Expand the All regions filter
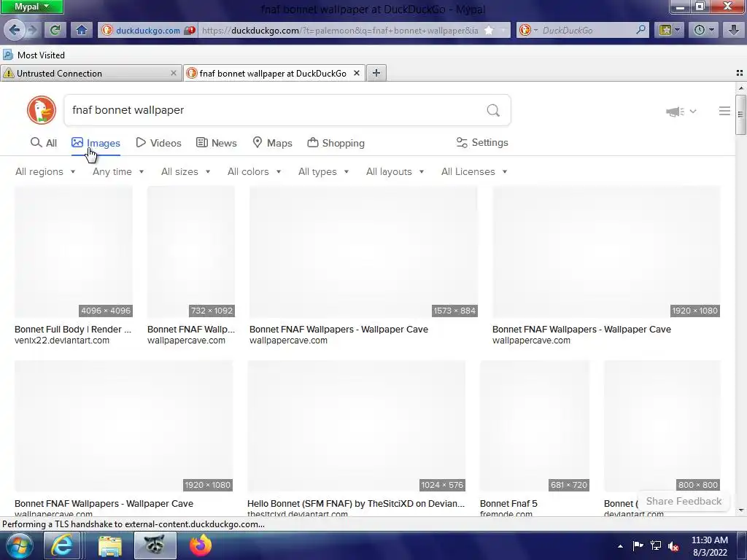Viewport: 747px width, 560px height. click(x=45, y=171)
